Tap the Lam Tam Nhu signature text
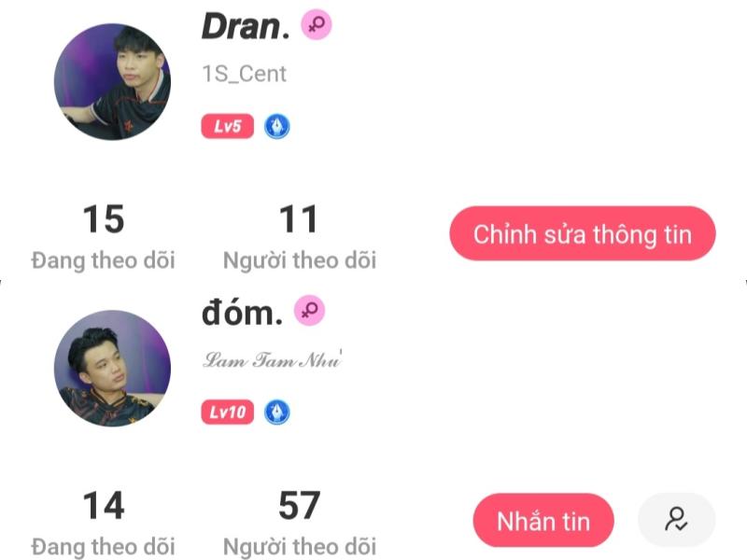Image resolution: width=747 pixels, height=560 pixels. tap(272, 359)
